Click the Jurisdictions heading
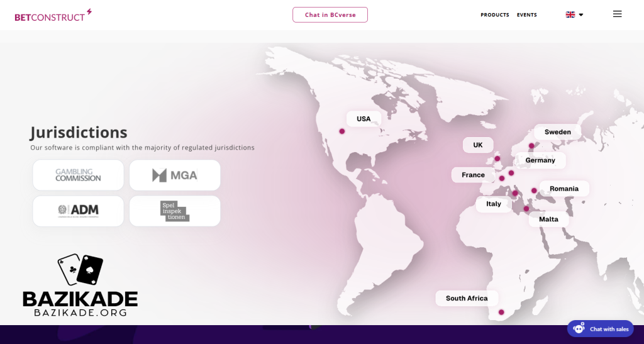 pyautogui.click(x=79, y=132)
